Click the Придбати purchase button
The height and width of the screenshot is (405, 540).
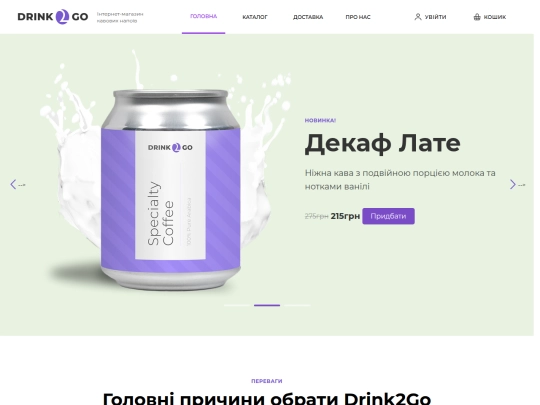tap(388, 216)
